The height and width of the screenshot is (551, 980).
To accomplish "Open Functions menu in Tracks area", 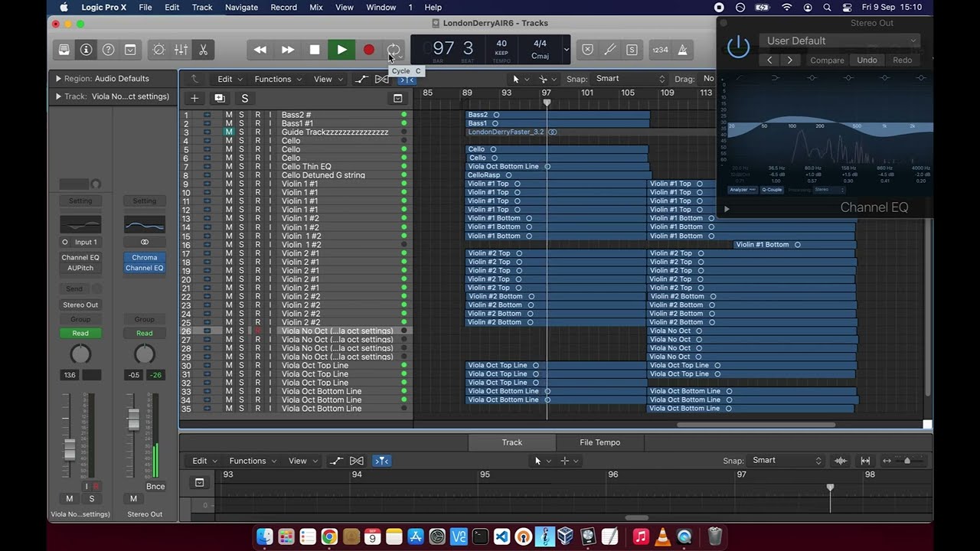I will 277,79.
